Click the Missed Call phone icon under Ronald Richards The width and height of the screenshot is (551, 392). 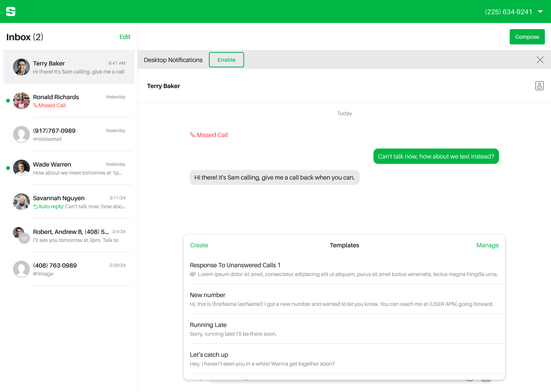(x=36, y=105)
